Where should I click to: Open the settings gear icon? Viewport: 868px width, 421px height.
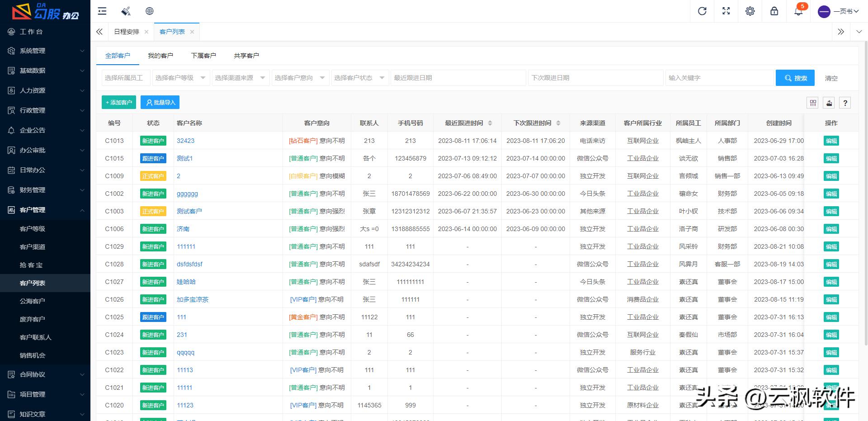tap(750, 11)
